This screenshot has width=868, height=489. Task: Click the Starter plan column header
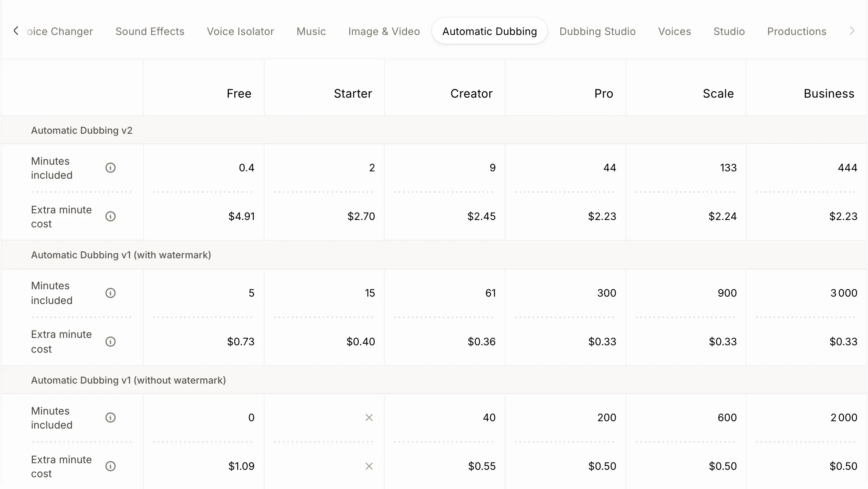(353, 94)
